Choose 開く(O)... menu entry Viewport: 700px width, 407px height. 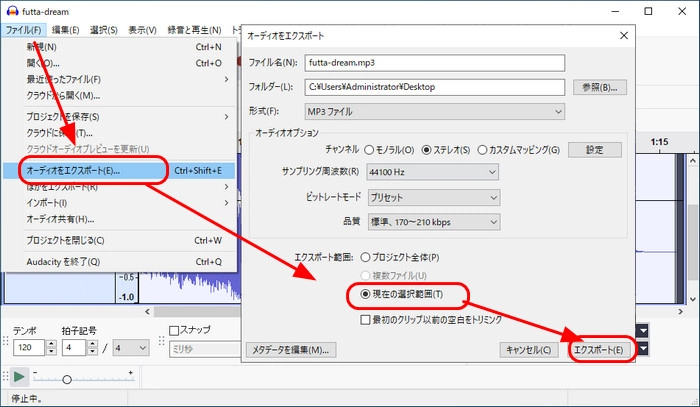(x=119, y=63)
